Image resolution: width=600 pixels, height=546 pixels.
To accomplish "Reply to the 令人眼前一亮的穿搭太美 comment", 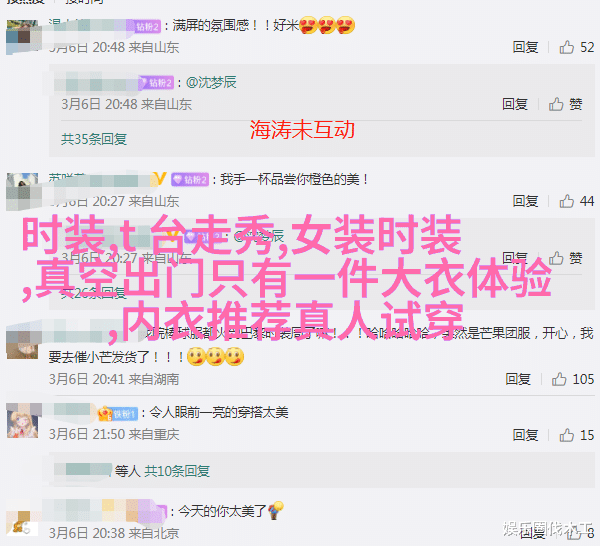I will tap(525, 435).
